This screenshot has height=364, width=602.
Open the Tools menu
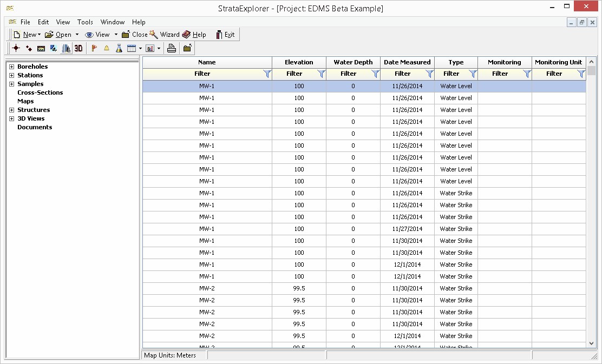coord(85,22)
